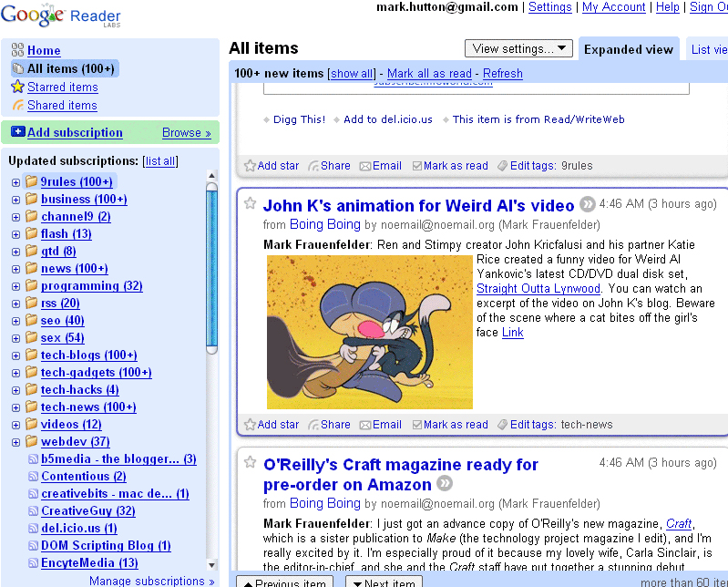Click the videos folder icon
The height and width of the screenshot is (587, 728).
click(x=32, y=424)
